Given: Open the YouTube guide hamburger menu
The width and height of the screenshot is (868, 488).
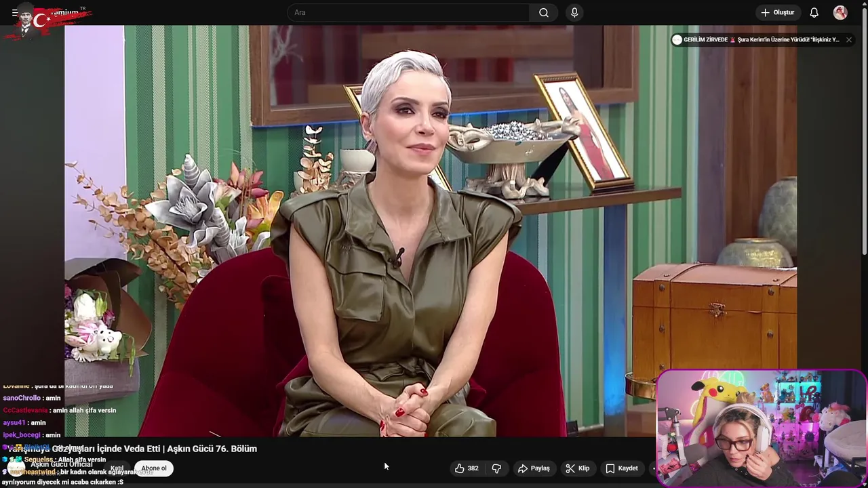Looking at the screenshot, I should click(15, 13).
